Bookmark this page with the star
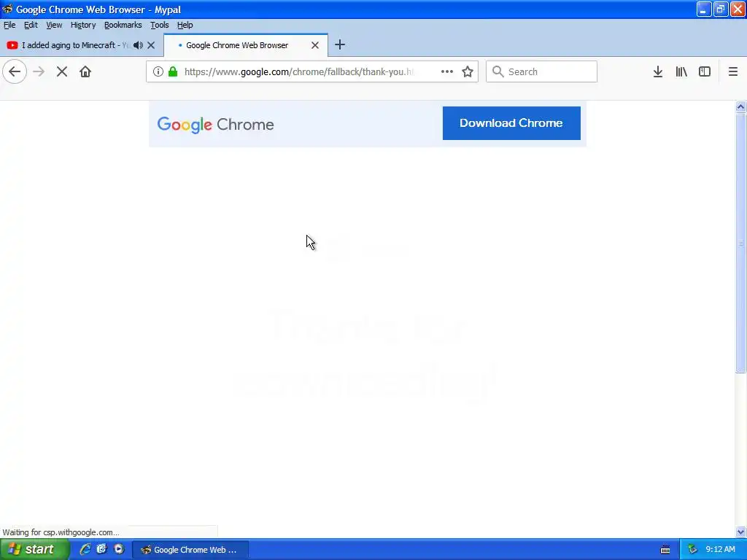 (468, 71)
